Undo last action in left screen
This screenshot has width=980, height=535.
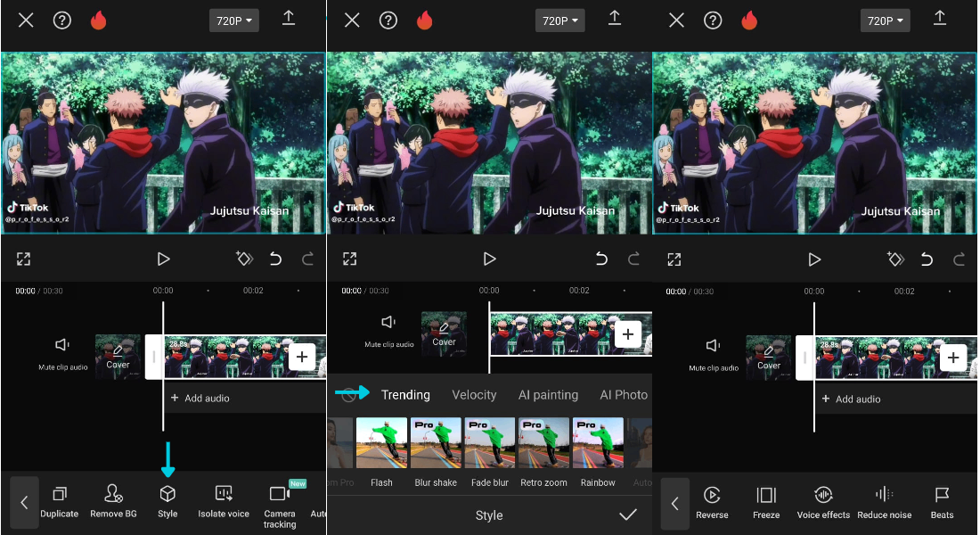point(275,259)
